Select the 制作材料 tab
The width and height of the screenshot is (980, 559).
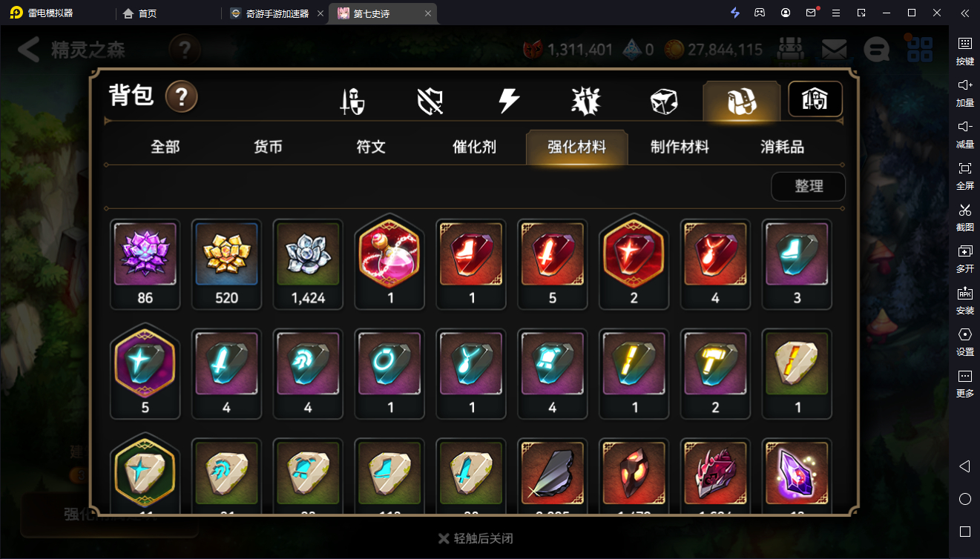[680, 147]
